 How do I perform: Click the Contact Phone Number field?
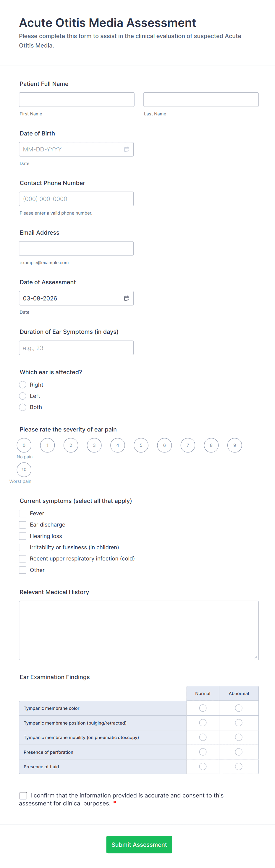(76, 199)
